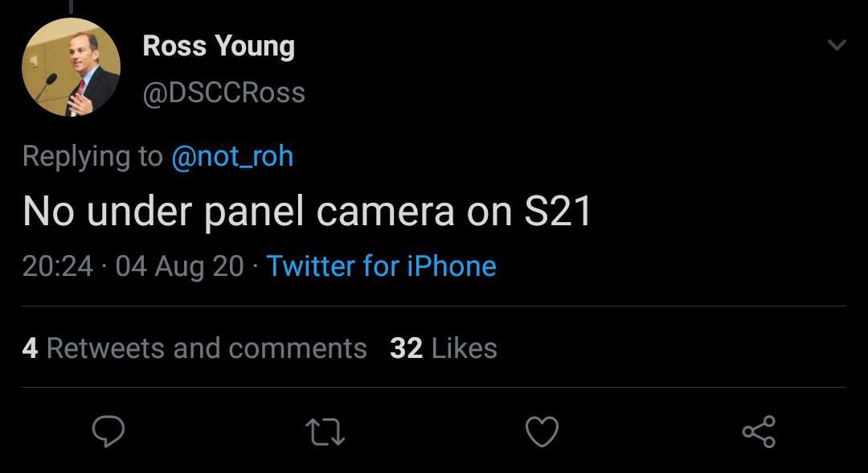The height and width of the screenshot is (473, 868).
Task: Click the thread connector line above the avatar
Action: pyautogui.click(x=71, y=6)
